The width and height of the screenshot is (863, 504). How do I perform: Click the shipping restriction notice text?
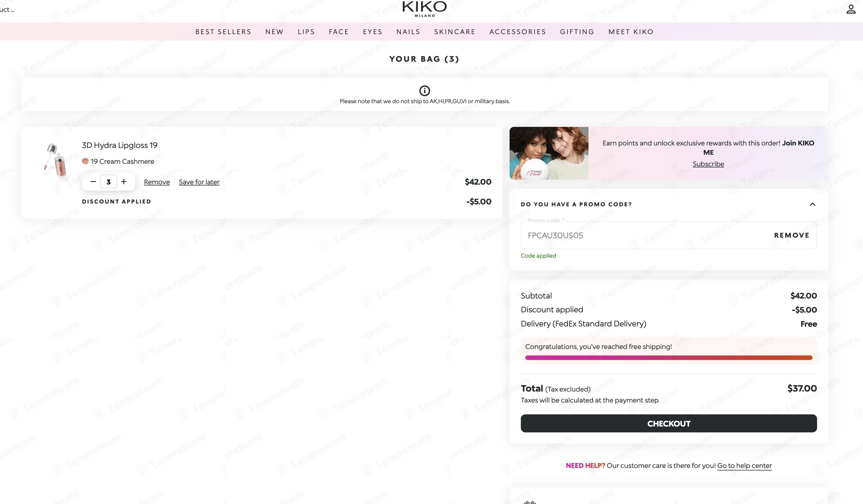(x=424, y=101)
